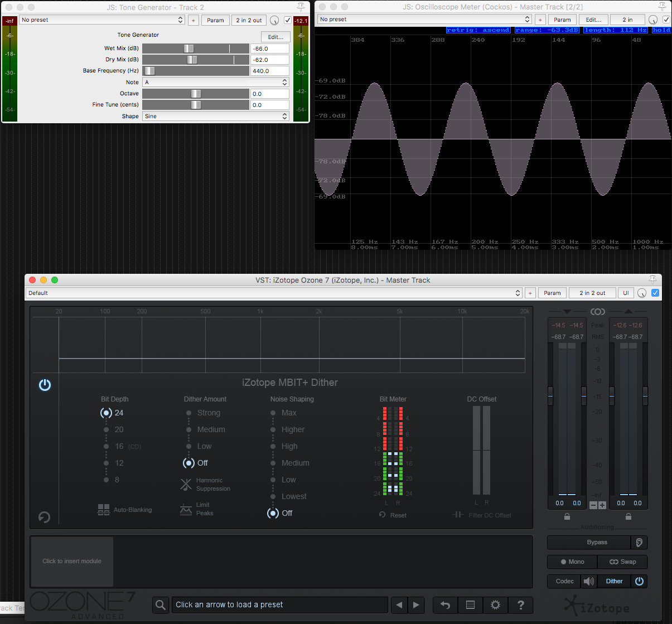Click the minus button below meter scale
The image size is (672, 624).
point(593,505)
